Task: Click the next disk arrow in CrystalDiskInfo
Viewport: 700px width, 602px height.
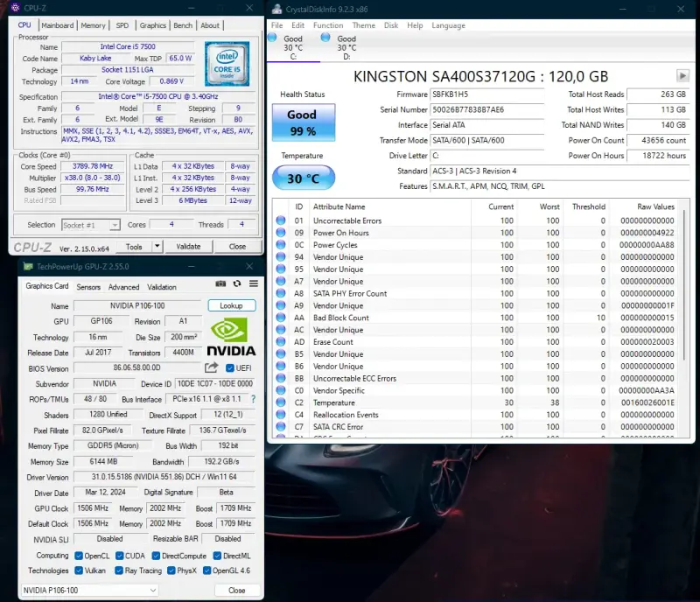Action: (x=682, y=76)
